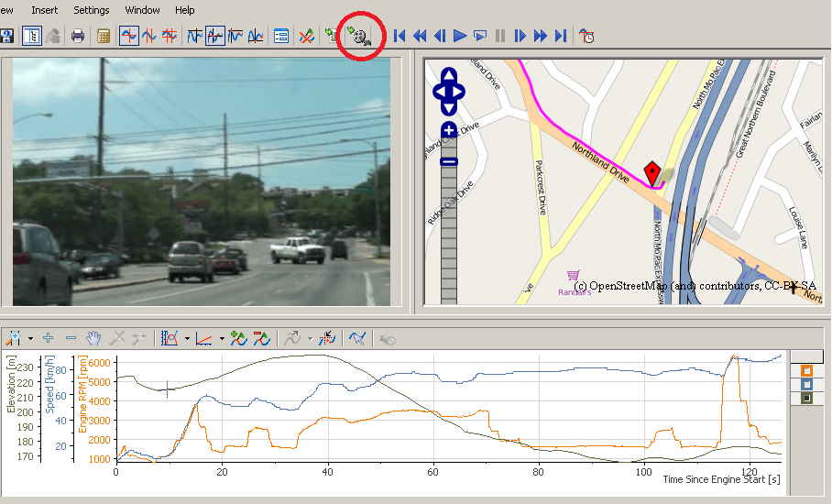Open the dropdown arrow beside the red-blue axis icon
The height and width of the screenshot is (504, 832).
pyautogui.click(x=222, y=338)
